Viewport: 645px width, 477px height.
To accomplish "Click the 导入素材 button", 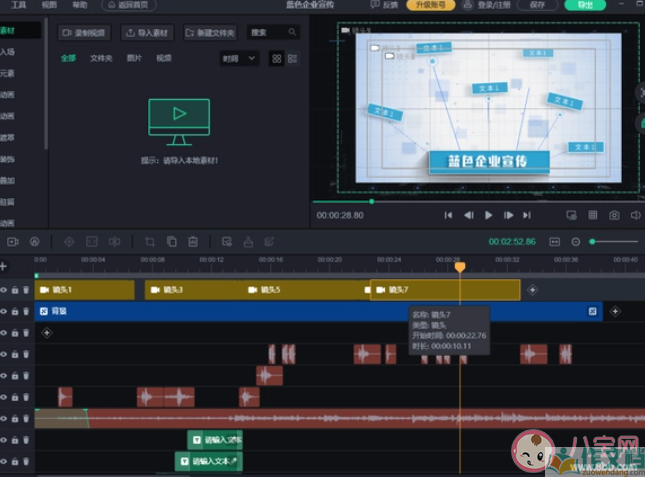I will pyautogui.click(x=148, y=33).
